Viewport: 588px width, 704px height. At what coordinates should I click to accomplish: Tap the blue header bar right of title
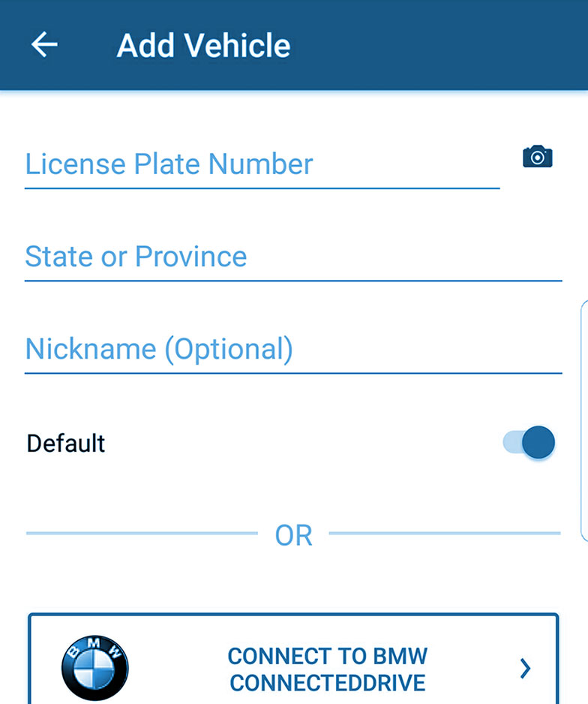439,45
